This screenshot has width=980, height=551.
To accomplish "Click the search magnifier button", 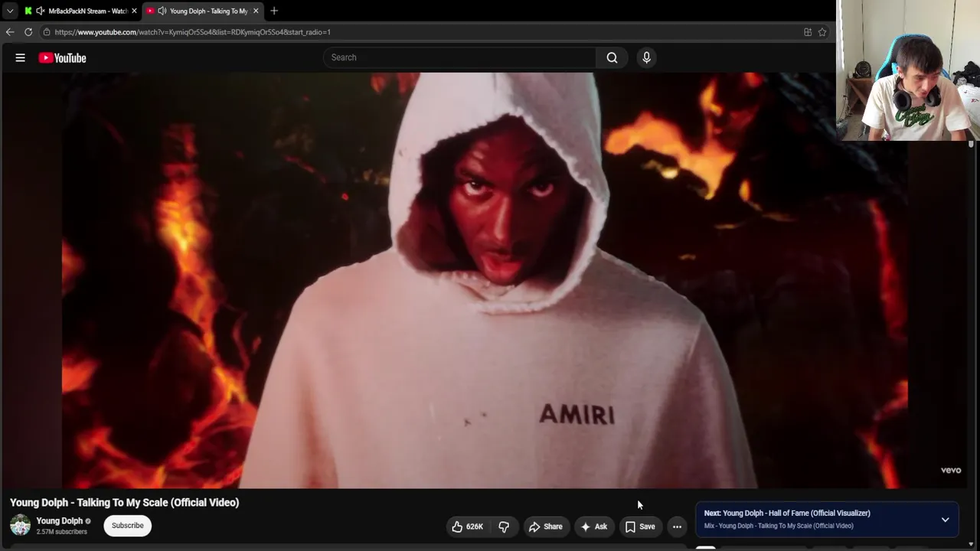I will click(612, 57).
